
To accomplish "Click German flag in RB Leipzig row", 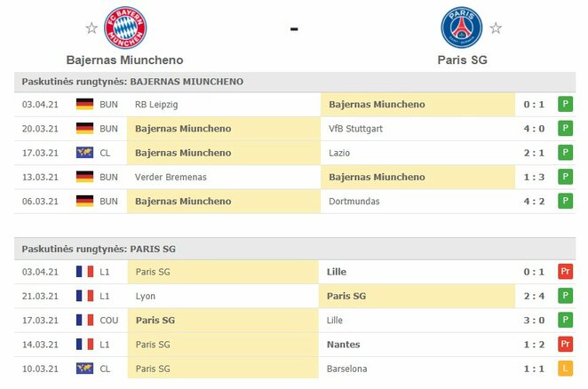I will 85,104.
